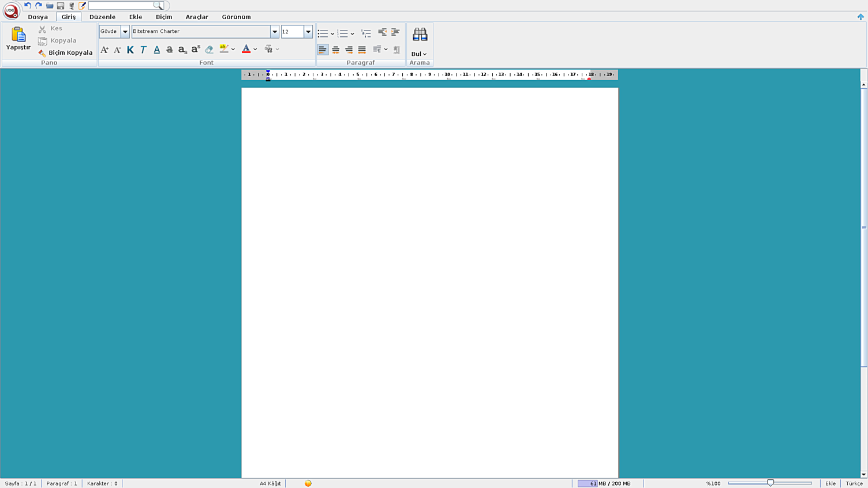Open the Dosya menu
The image size is (868, 488).
[38, 17]
